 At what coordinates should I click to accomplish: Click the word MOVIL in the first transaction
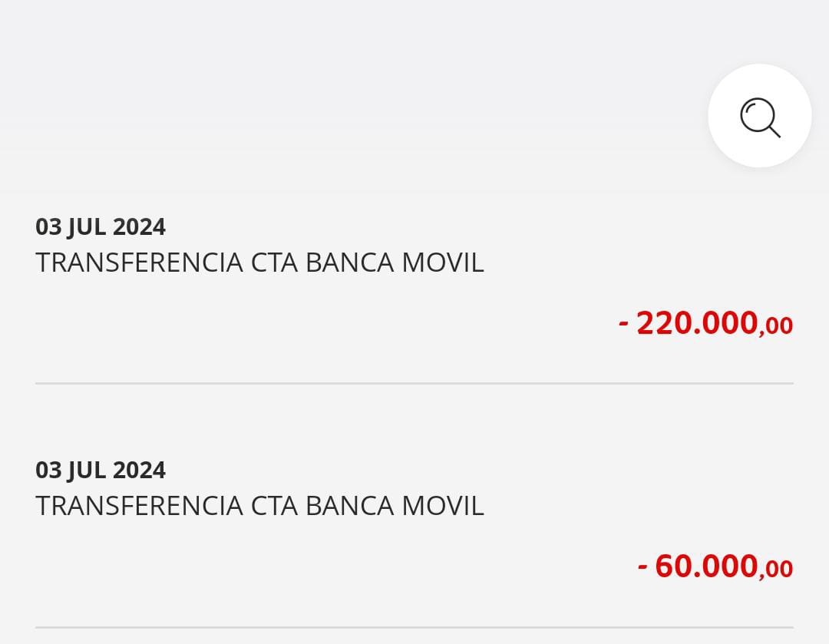coord(443,263)
